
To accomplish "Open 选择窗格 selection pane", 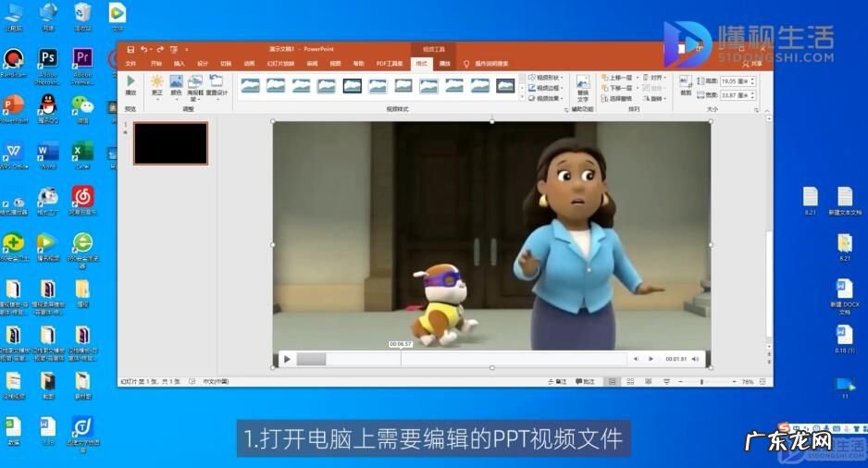I will (x=616, y=98).
